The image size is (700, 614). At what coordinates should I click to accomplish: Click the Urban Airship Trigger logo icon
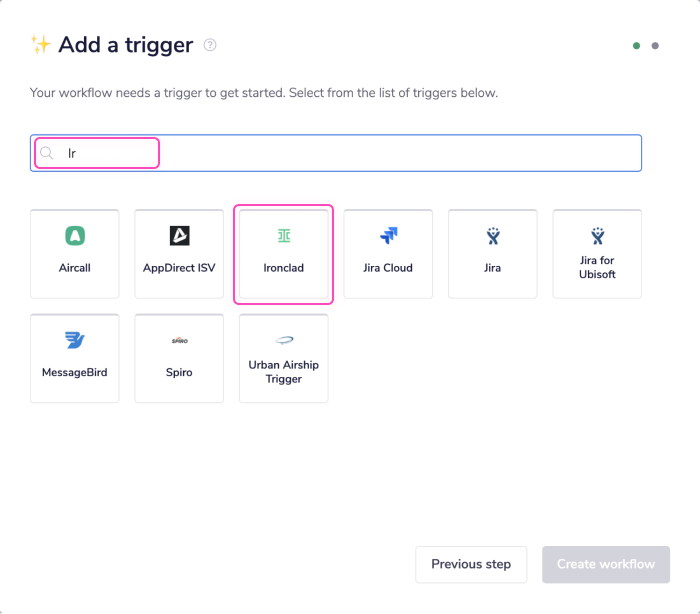(284, 340)
